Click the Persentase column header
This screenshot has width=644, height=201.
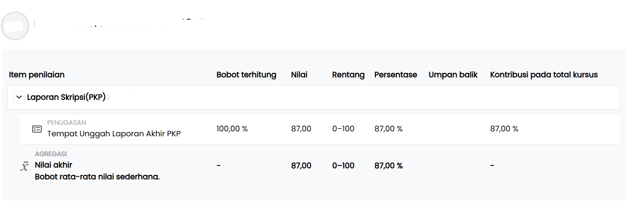coord(395,75)
